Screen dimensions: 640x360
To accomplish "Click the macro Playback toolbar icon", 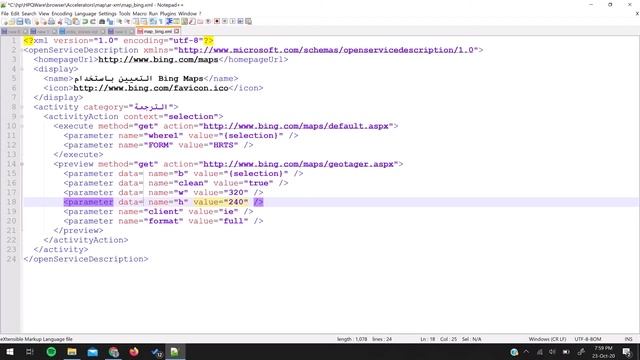I will pos(233,21).
